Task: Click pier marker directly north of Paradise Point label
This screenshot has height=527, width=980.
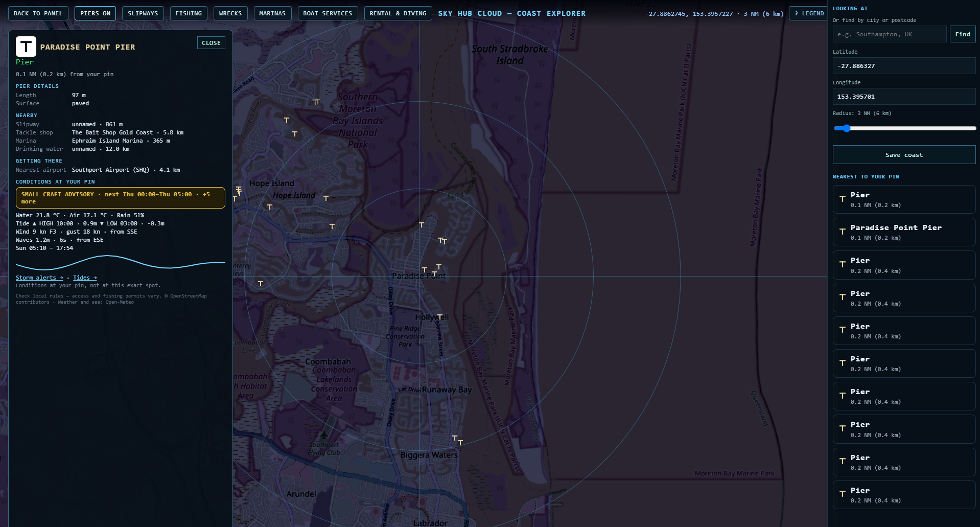Action: pyautogui.click(x=425, y=270)
